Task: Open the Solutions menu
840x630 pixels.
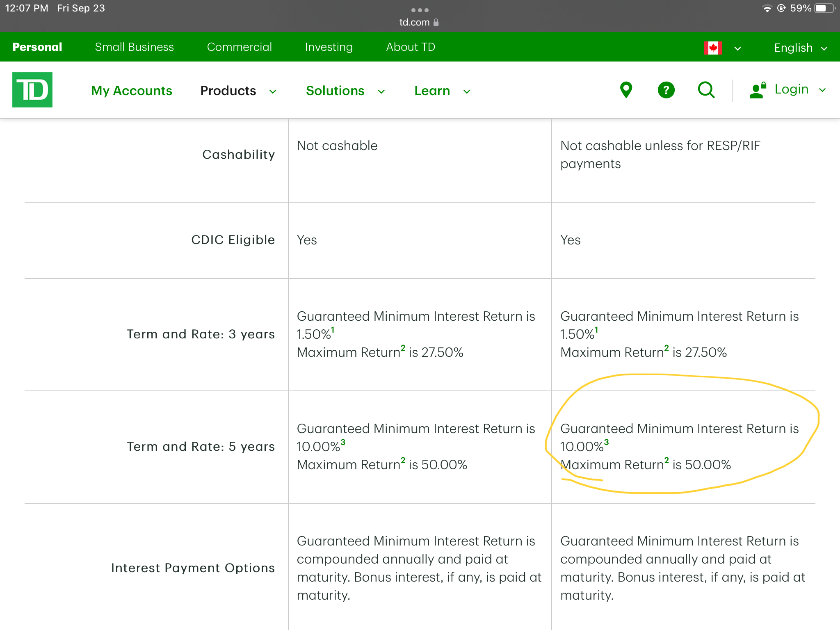Action: click(335, 91)
